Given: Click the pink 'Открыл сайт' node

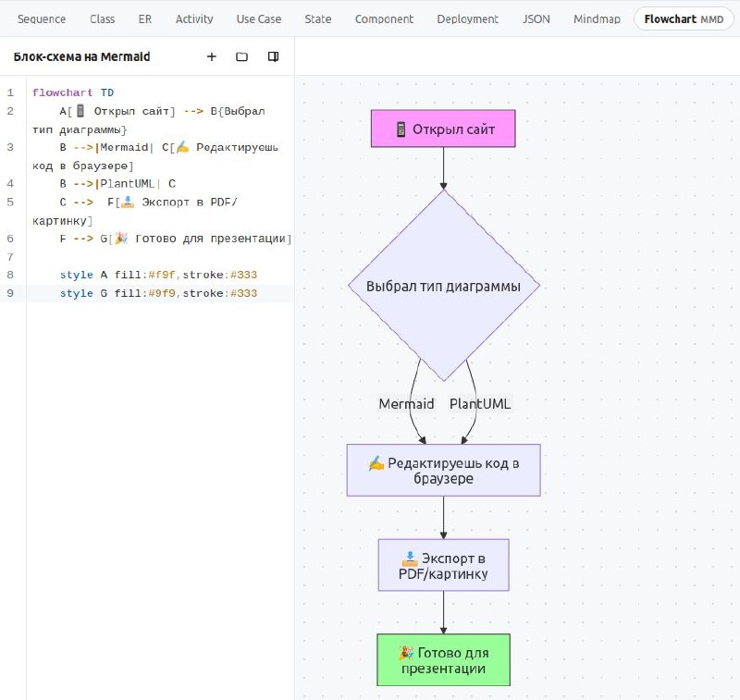Looking at the screenshot, I should pyautogui.click(x=443, y=129).
